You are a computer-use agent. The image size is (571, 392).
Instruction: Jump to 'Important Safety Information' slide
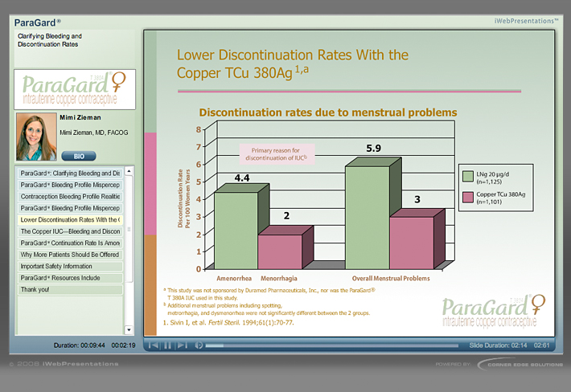pyautogui.click(x=70, y=266)
